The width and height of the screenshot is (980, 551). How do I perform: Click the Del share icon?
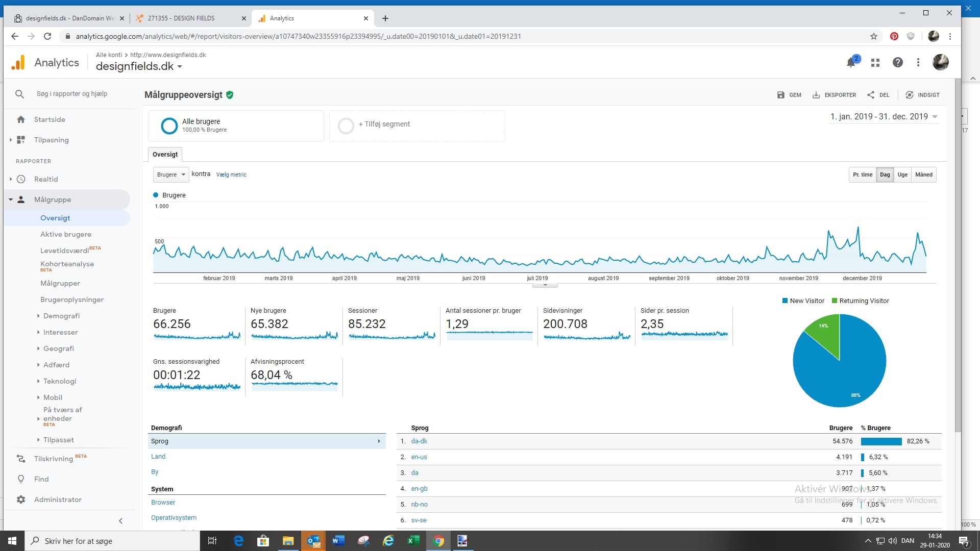871,95
